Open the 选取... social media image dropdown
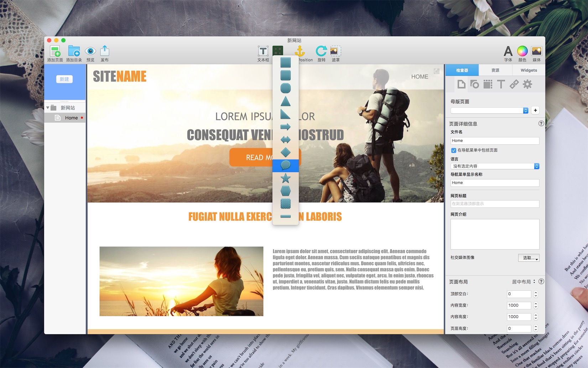588x368 pixels. tap(529, 258)
